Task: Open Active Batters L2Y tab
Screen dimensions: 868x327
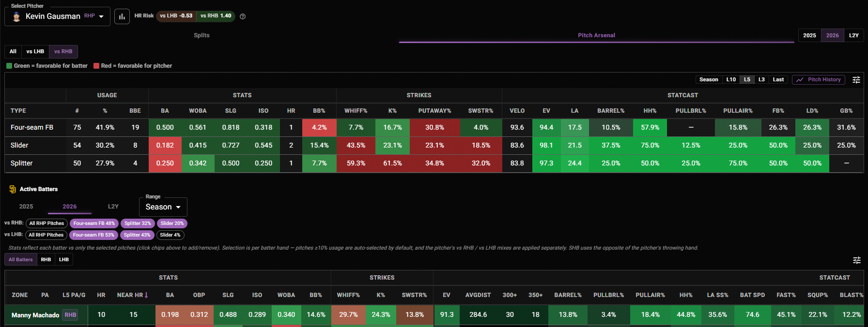Action: pos(113,207)
